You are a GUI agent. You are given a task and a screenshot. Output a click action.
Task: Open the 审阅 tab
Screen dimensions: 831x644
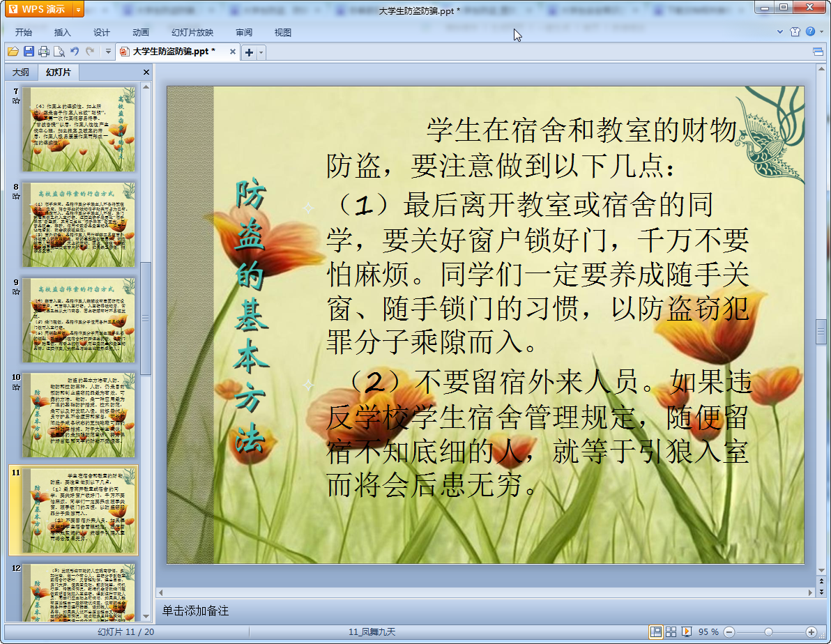tap(244, 32)
